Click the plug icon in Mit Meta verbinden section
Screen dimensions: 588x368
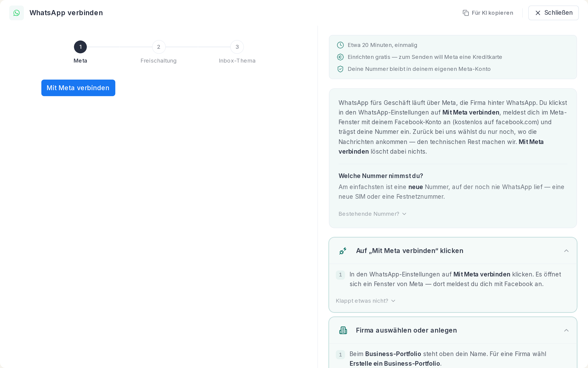(x=343, y=251)
